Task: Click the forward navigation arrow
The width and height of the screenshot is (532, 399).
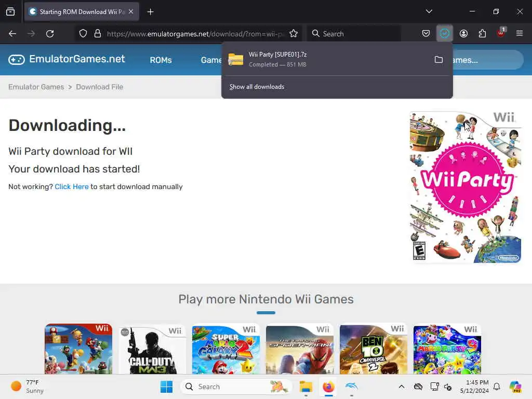Action: click(x=31, y=34)
